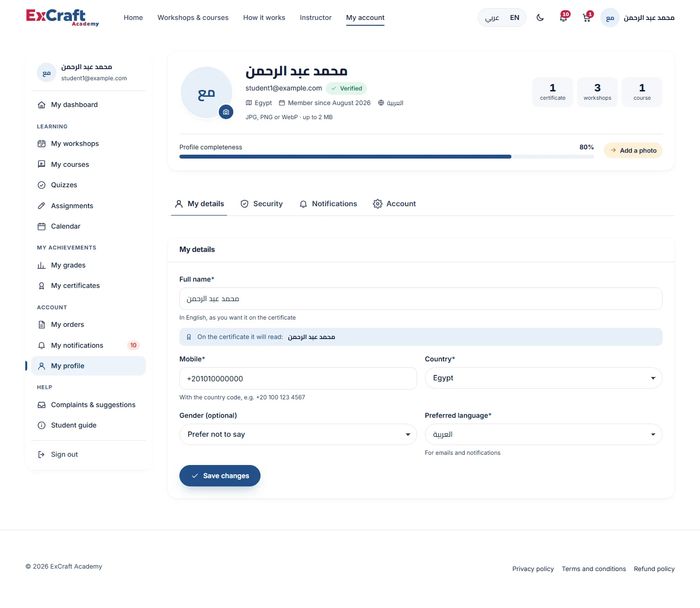Click the red 10 badge beside My notifications

pyautogui.click(x=133, y=345)
